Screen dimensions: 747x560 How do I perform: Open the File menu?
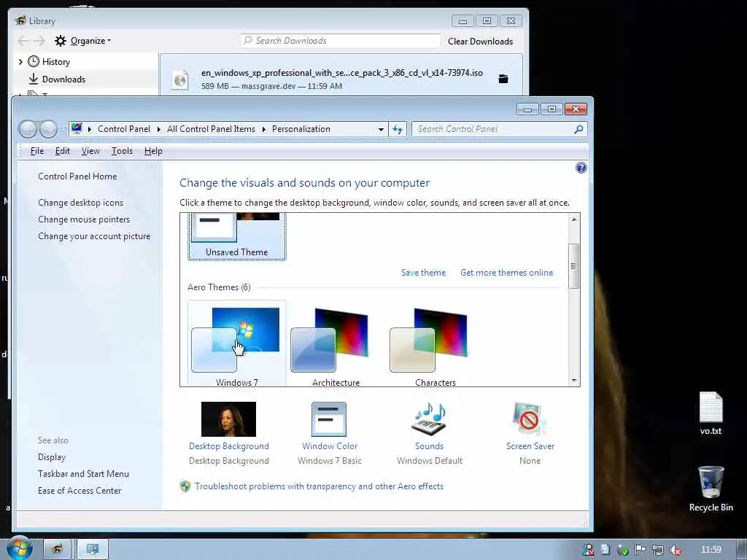pyautogui.click(x=36, y=151)
